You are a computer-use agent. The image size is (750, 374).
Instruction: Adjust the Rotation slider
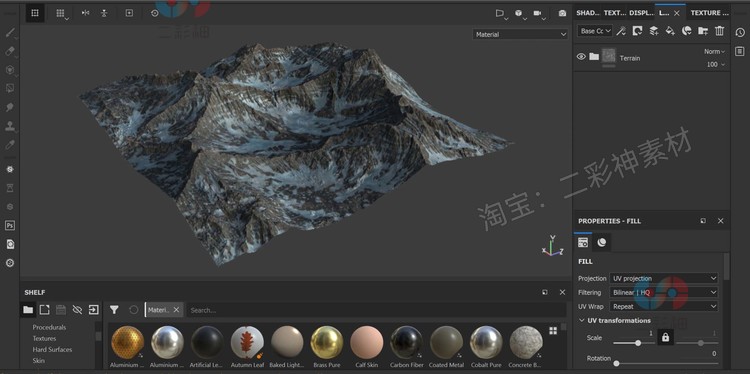[665, 363]
